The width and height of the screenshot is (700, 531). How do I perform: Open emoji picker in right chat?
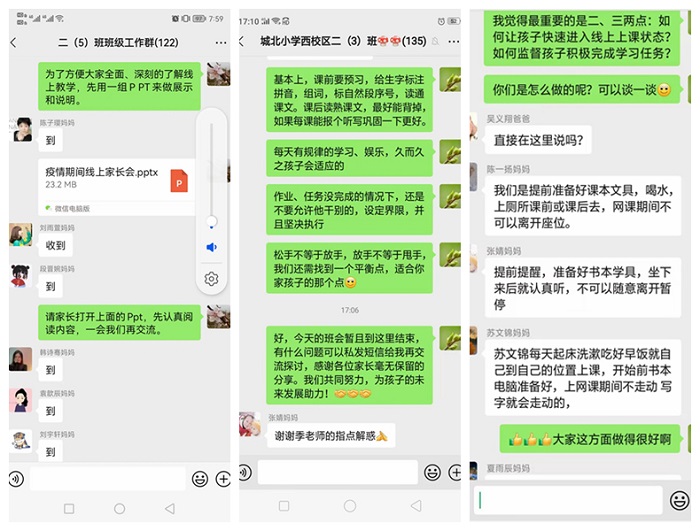pos(679,500)
